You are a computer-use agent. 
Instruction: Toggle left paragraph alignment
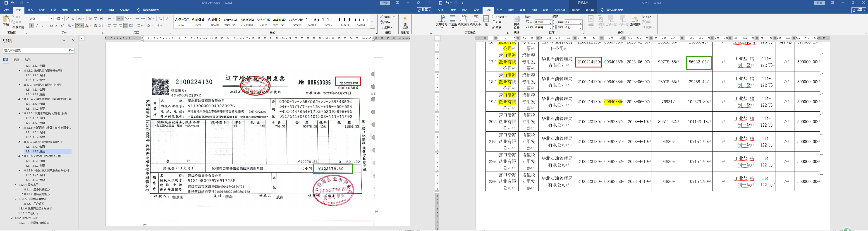click(x=110, y=26)
